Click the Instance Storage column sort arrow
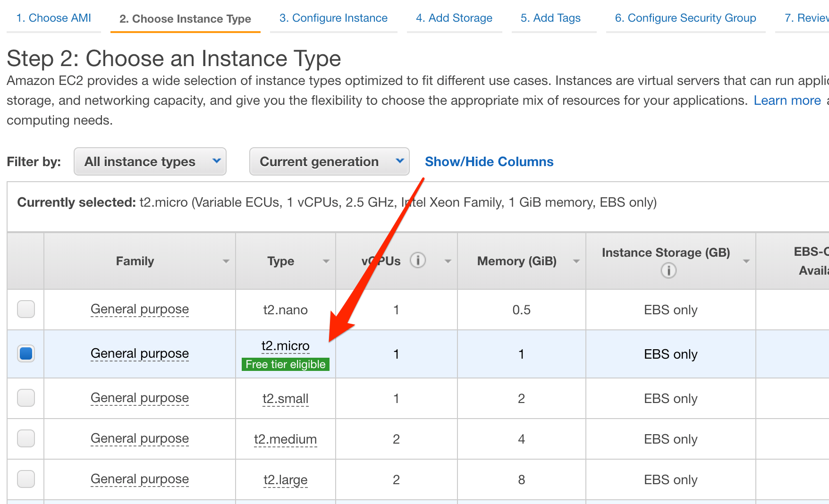 pos(746,261)
